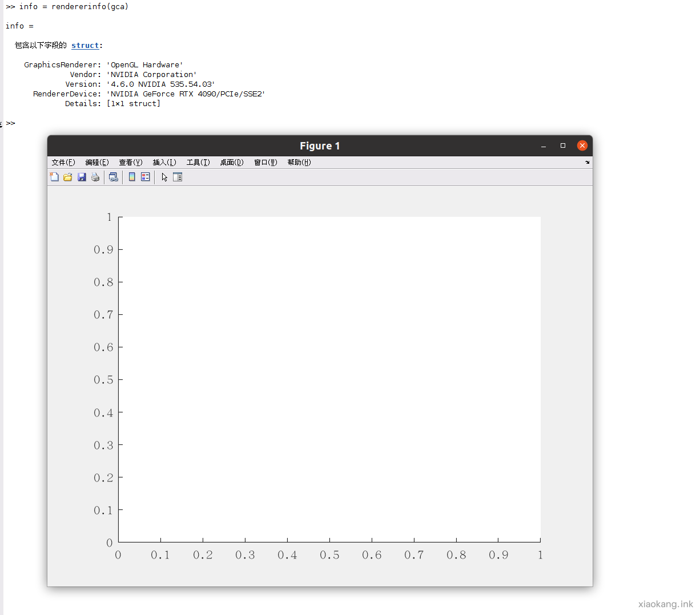Image resolution: width=700 pixels, height=615 pixels.
Task: Click the '4.6.0 NVIDIA 535.54.03' version text
Action: (161, 84)
